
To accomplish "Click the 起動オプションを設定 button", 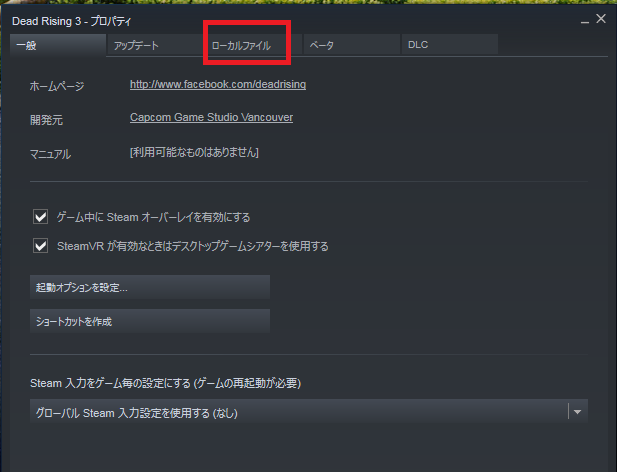I will [150, 288].
